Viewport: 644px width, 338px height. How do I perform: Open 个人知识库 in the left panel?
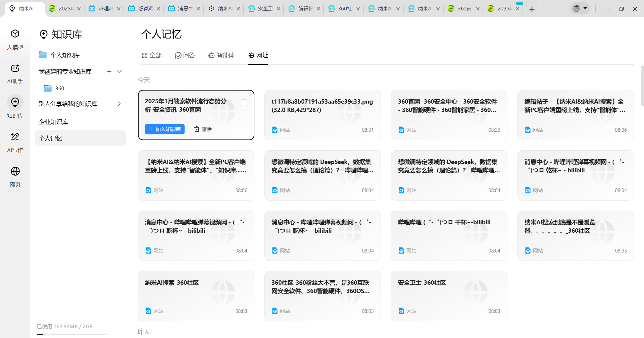[x=65, y=55]
